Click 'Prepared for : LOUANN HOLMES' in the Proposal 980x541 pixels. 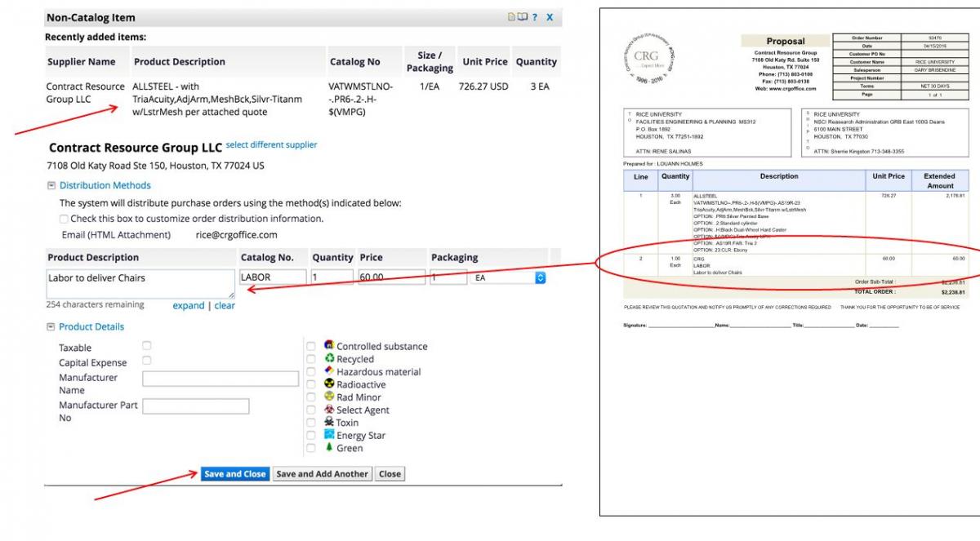[662, 163]
